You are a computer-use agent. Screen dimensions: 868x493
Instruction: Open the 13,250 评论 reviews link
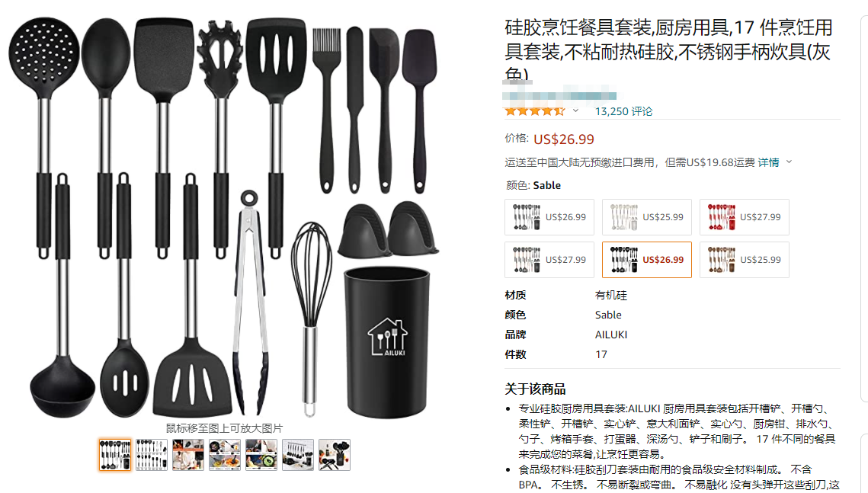tap(623, 111)
